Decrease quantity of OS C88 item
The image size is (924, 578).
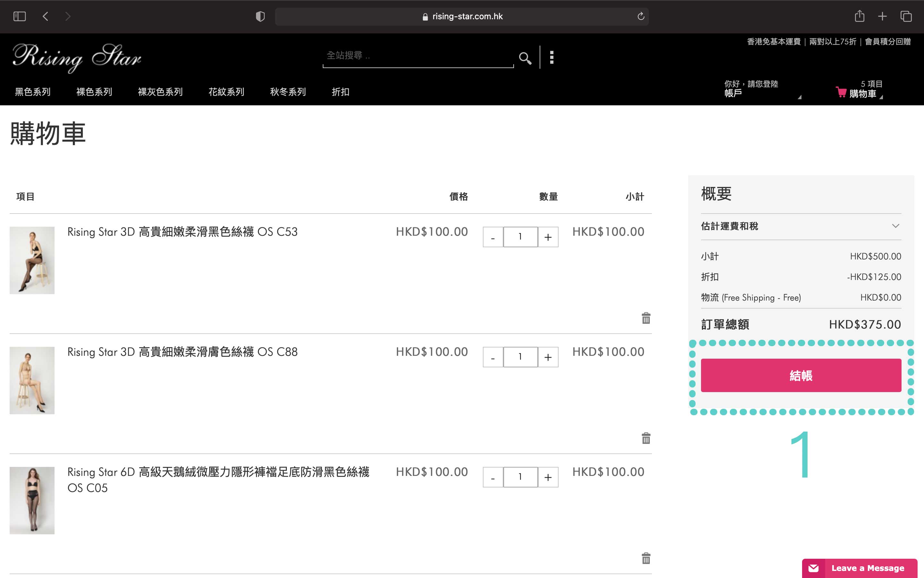pyautogui.click(x=493, y=357)
